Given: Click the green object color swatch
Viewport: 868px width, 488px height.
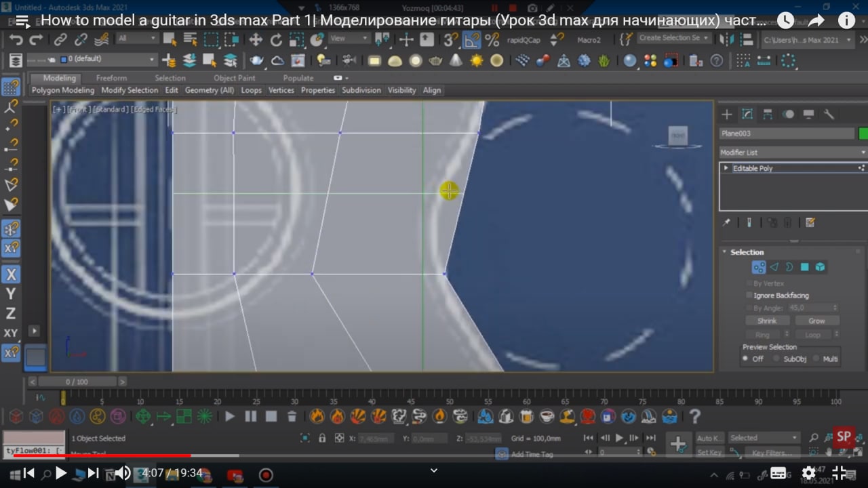Looking at the screenshot, I should 863,134.
